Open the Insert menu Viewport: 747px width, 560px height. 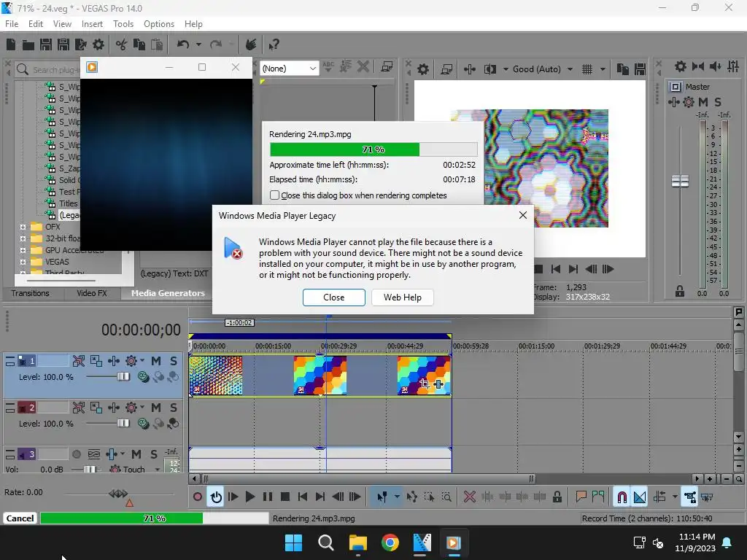click(x=92, y=24)
